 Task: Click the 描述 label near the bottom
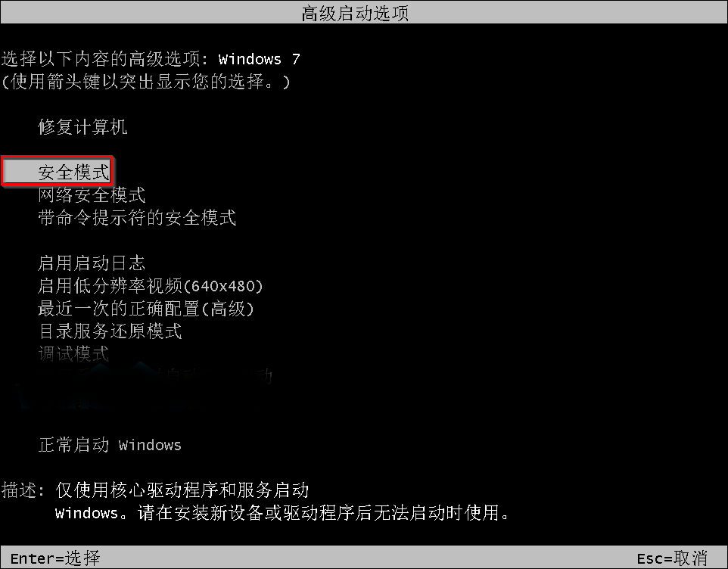tap(23, 490)
